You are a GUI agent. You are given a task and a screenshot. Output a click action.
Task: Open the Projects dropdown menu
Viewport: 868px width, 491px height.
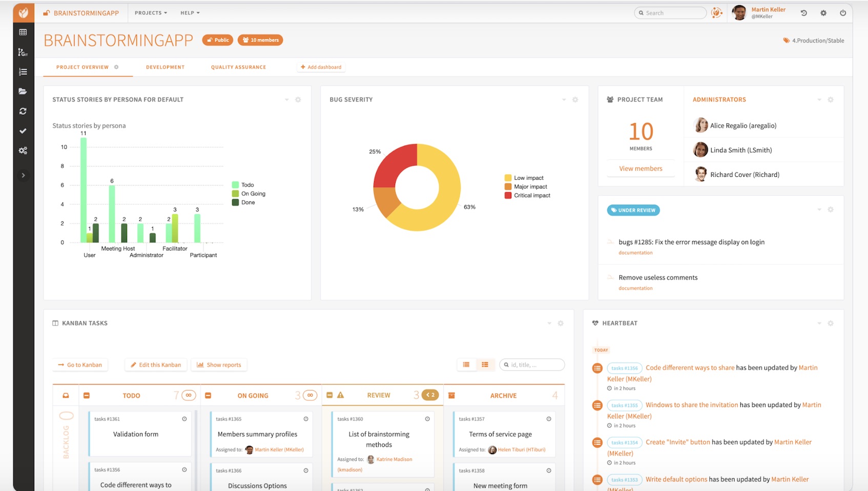pyautogui.click(x=151, y=13)
